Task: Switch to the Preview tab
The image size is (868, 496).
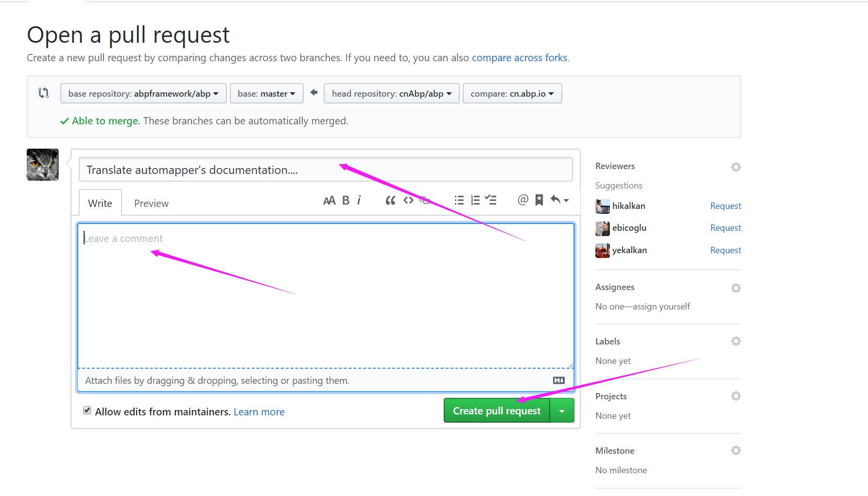Action: 151,203
